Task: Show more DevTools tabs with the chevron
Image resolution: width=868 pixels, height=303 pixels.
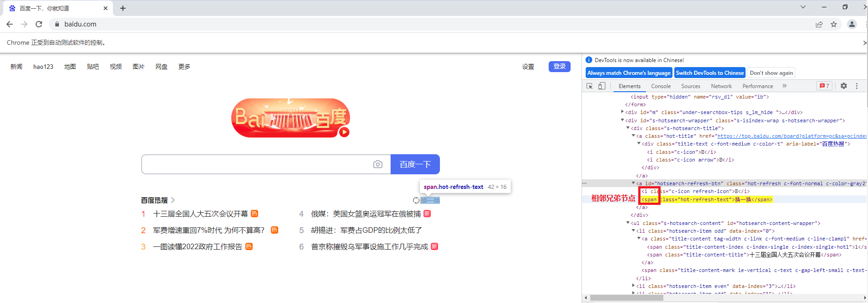Action: point(784,86)
